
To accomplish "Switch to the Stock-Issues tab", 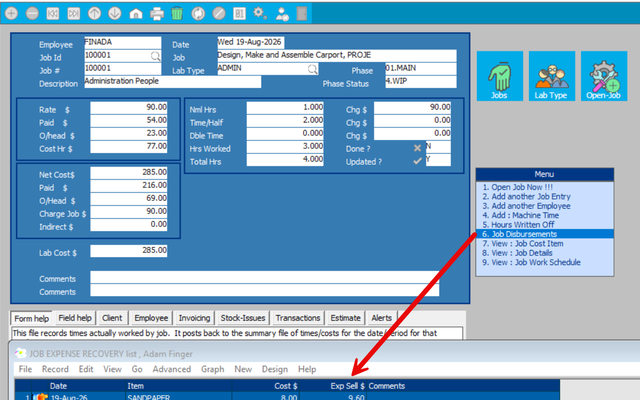I will (x=242, y=318).
